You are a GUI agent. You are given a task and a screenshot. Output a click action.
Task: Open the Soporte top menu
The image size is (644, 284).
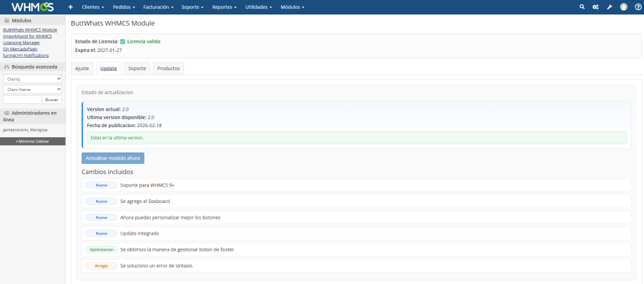(x=193, y=7)
